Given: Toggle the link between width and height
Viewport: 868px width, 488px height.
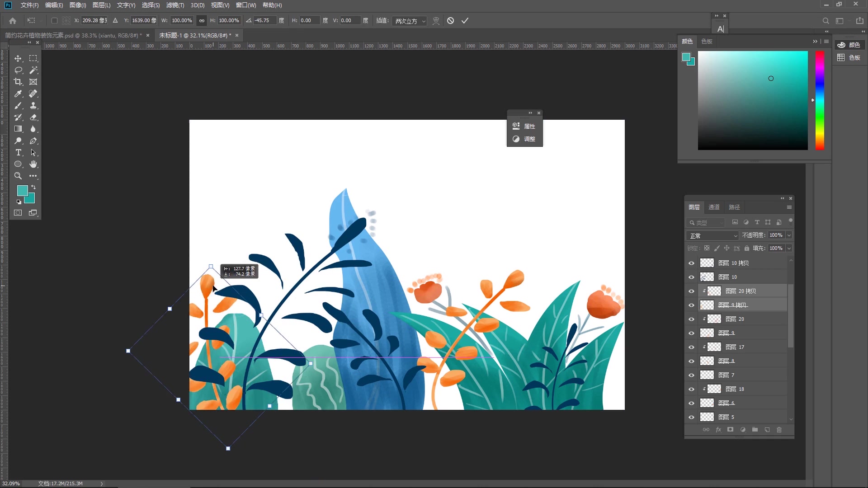Looking at the screenshot, I should pyautogui.click(x=202, y=20).
